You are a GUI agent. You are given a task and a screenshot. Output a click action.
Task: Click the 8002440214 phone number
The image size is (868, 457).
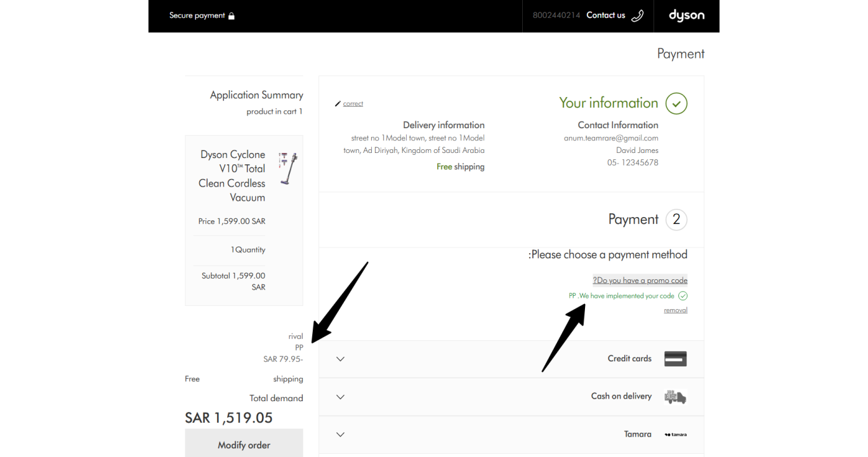(556, 15)
